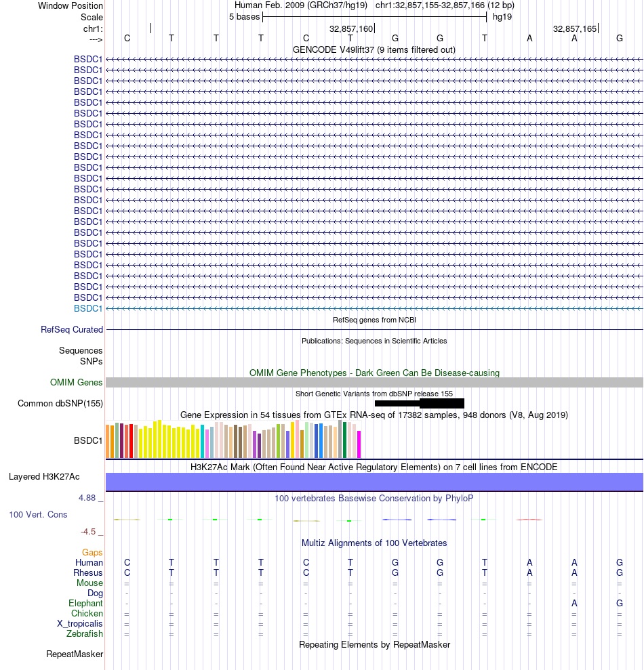This screenshot has width=644, height=670.
Task: Open RefSeq genes from NCBI title
Action: tap(374, 320)
